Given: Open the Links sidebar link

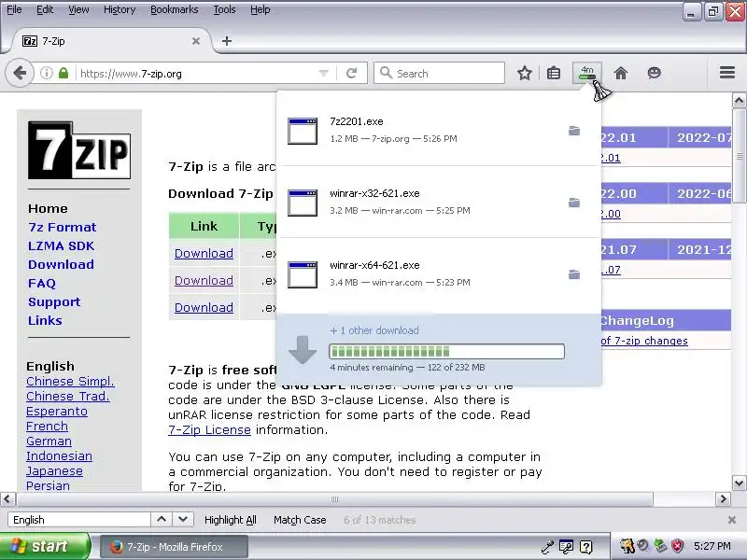Looking at the screenshot, I should (45, 320).
